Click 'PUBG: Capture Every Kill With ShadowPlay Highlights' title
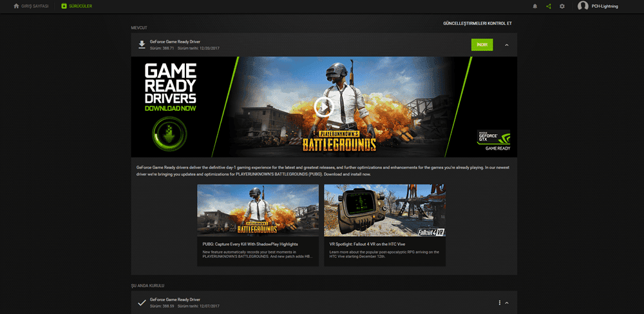Screen dimensions: 644x314 tap(250, 244)
